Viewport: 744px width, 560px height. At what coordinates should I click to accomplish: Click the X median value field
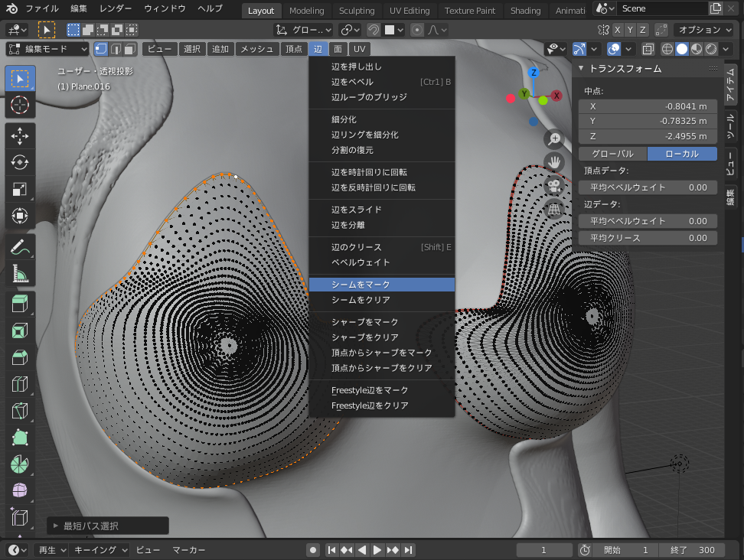coord(648,106)
